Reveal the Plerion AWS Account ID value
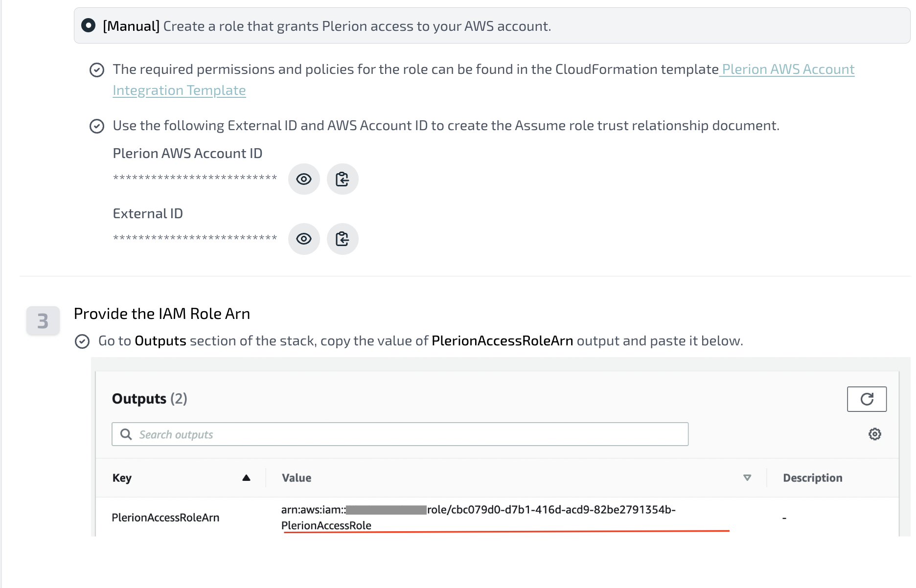The width and height of the screenshot is (916, 588). (304, 179)
